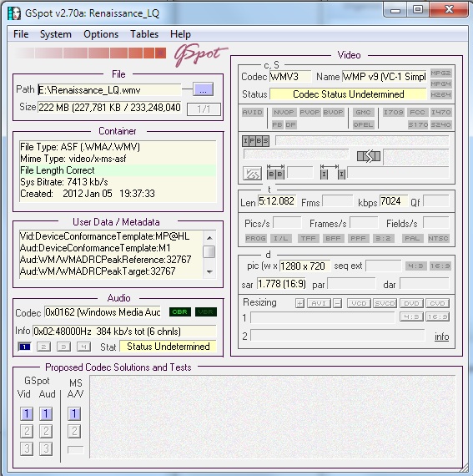Click scroll up arrow in User Data list

[209, 238]
